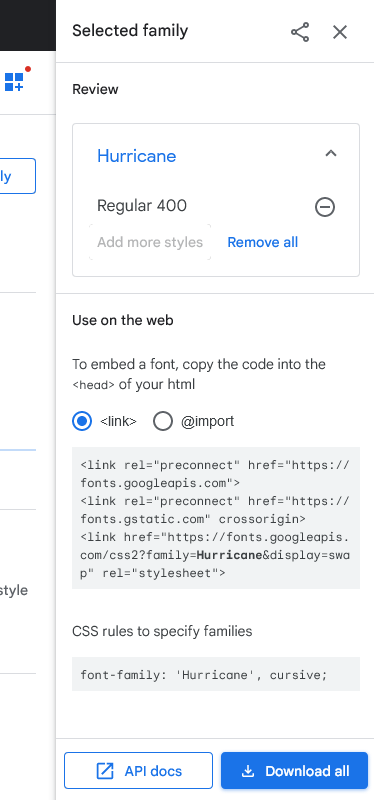Open the Hurricane font family link
The height and width of the screenshot is (800, 374).
click(x=137, y=156)
